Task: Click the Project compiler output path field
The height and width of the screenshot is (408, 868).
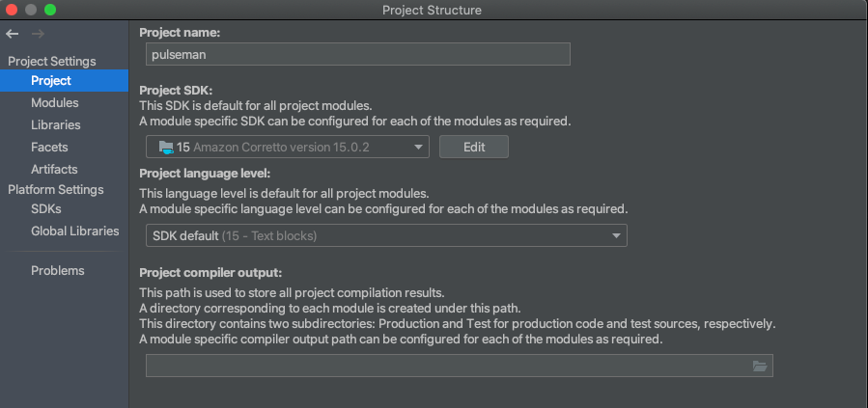Action: (x=444, y=367)
